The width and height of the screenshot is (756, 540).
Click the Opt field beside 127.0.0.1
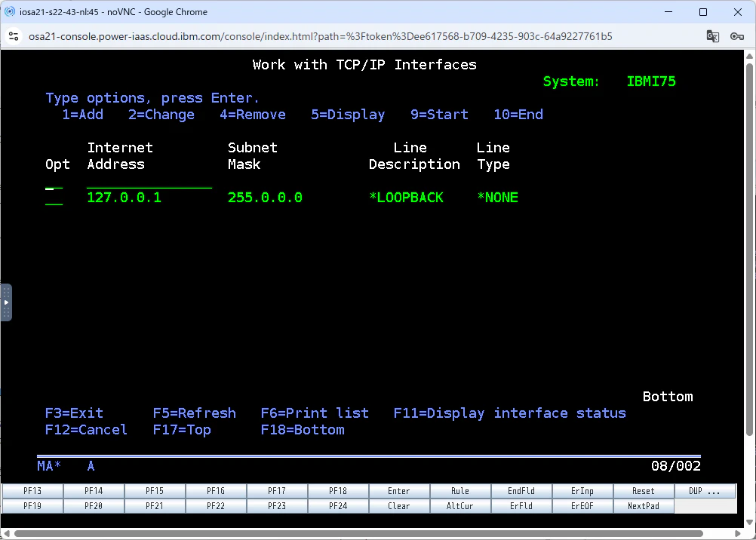coord(54,198)
